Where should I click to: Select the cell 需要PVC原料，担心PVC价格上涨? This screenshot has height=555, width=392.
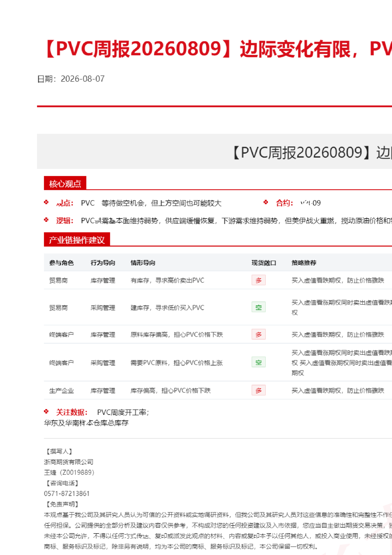coord(177,363)
